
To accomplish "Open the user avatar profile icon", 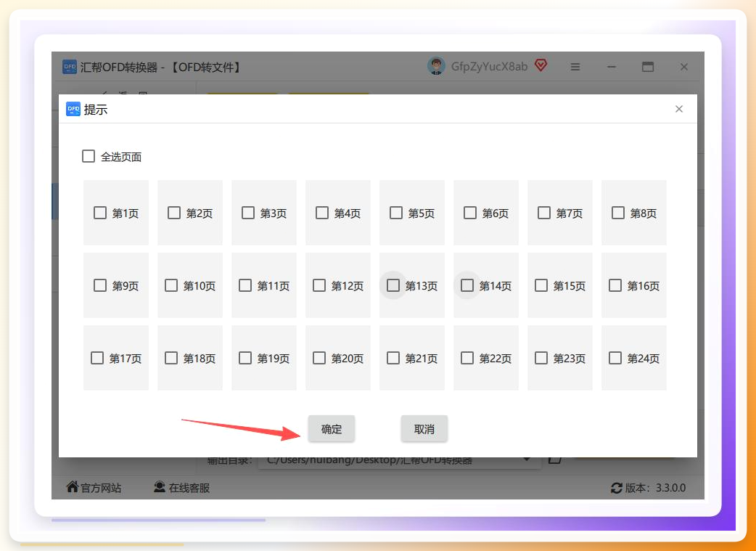I will (436, 66).
